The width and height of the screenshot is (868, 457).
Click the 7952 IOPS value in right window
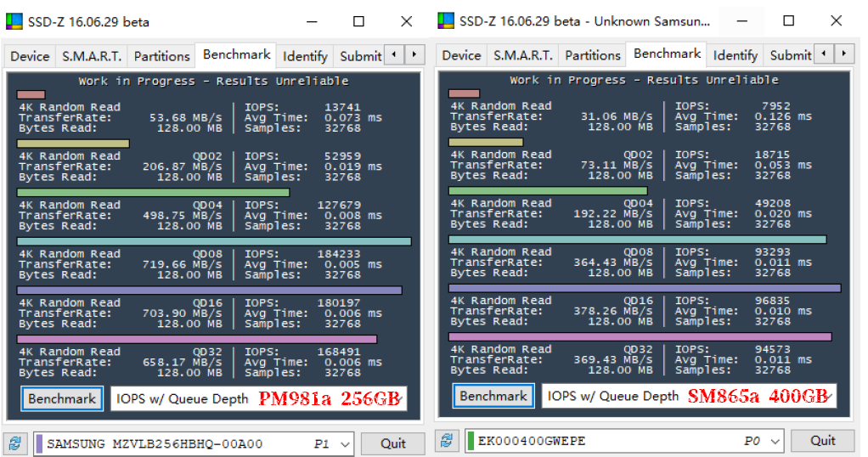(776, 106)
